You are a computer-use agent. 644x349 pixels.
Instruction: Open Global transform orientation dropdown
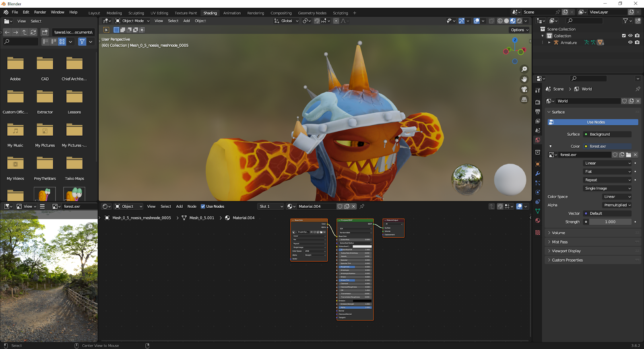[x=286, y=21]
